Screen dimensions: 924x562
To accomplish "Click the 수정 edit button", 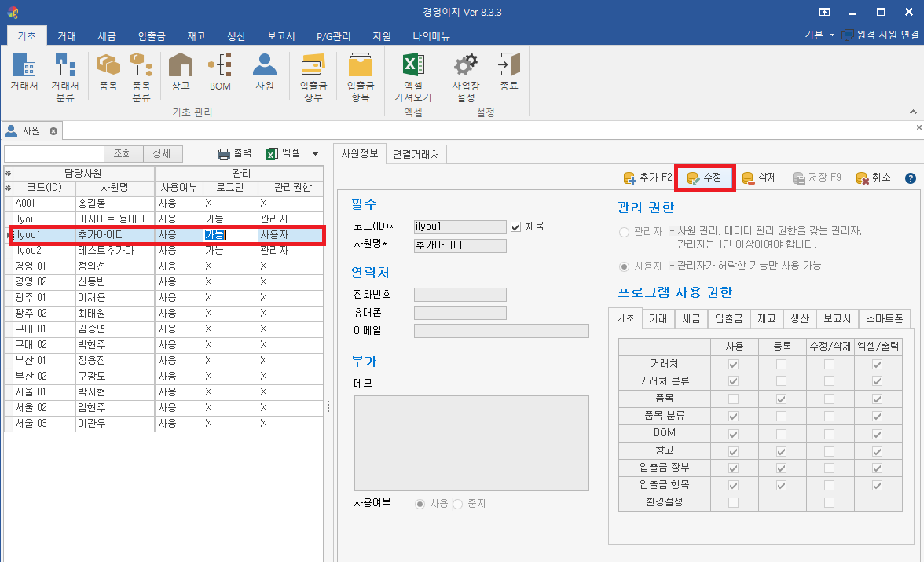I will tap(705, 178).
